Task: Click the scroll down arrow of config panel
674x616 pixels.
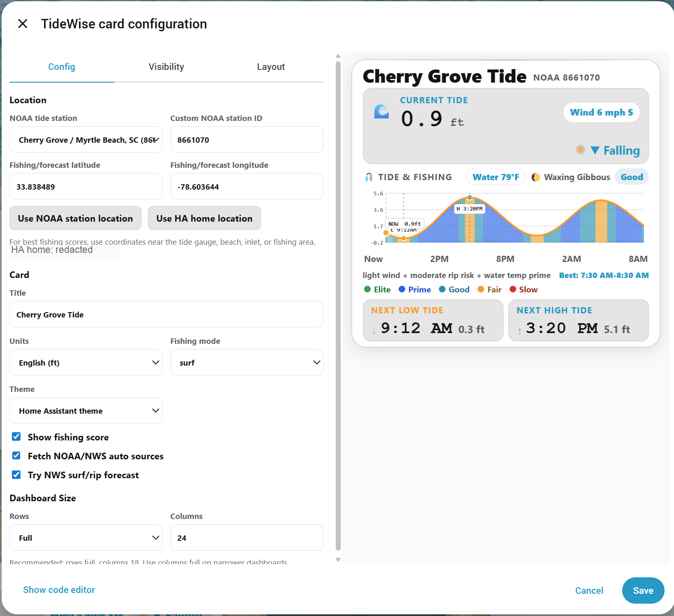Action: click(338, 560)
